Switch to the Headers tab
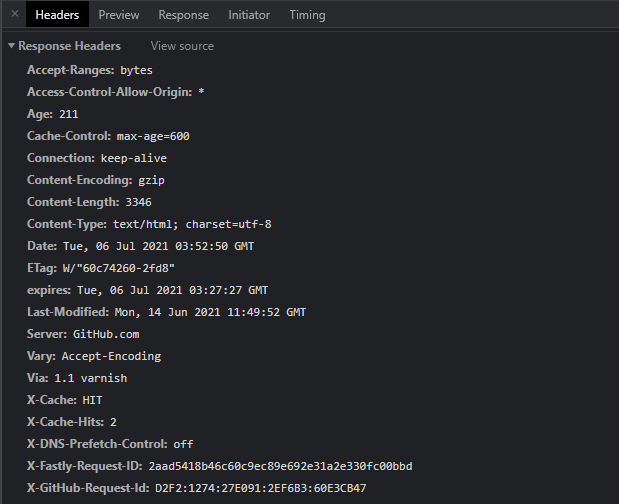 pos(57,15)
